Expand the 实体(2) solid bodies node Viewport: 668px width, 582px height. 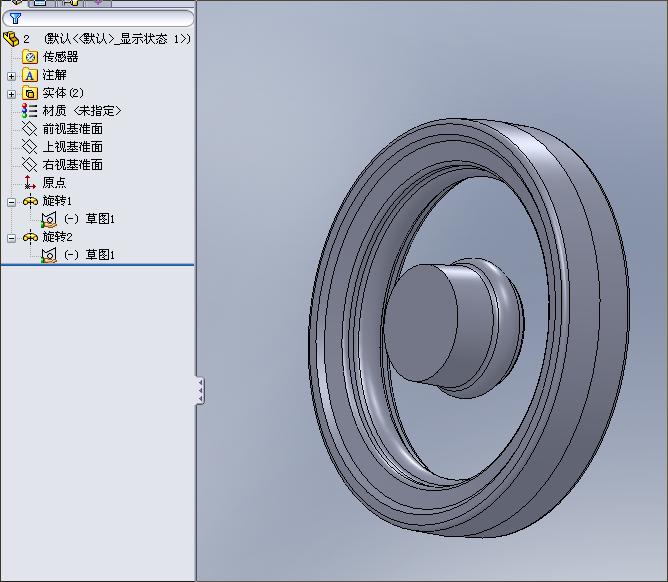tap(12, 94)
